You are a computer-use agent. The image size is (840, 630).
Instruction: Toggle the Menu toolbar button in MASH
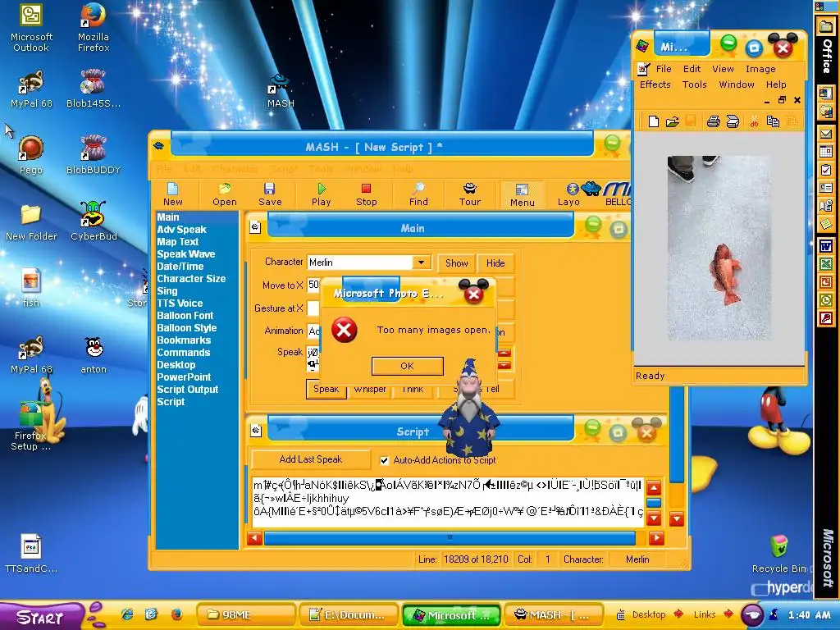[x=522, y=194]
